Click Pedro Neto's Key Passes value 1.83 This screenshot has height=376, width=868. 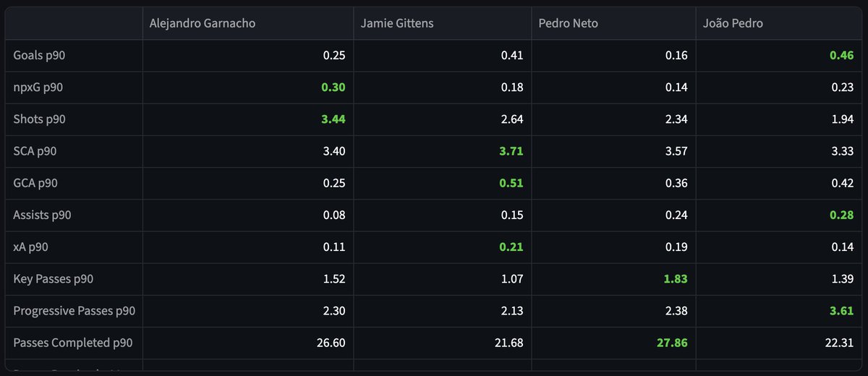click(x=676, y=278)
